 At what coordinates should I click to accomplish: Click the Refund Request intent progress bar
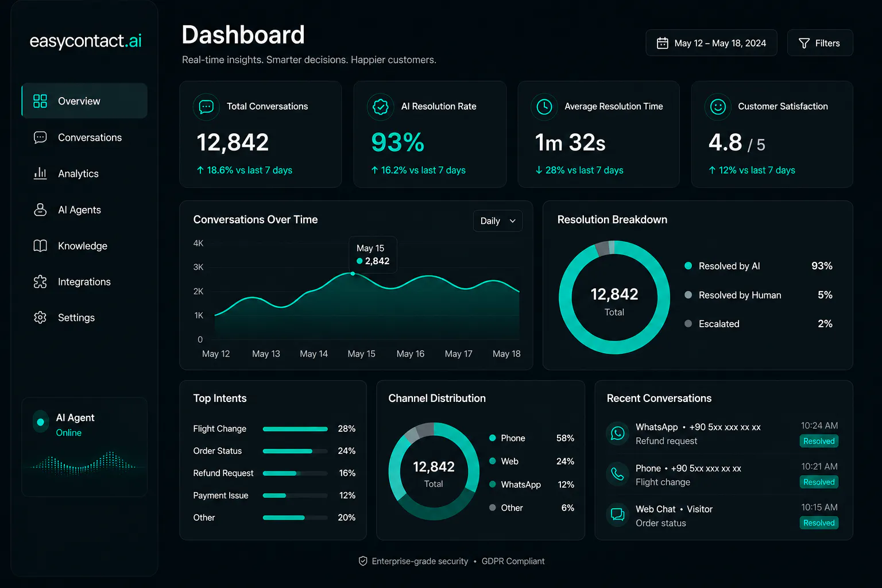pyautogui.click(x=295, y=473)
